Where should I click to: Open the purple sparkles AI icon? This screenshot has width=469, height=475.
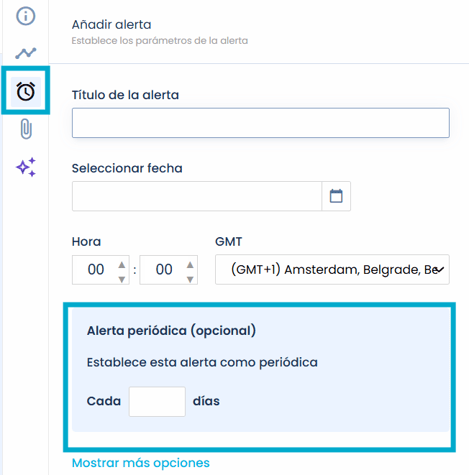(26, 167)
